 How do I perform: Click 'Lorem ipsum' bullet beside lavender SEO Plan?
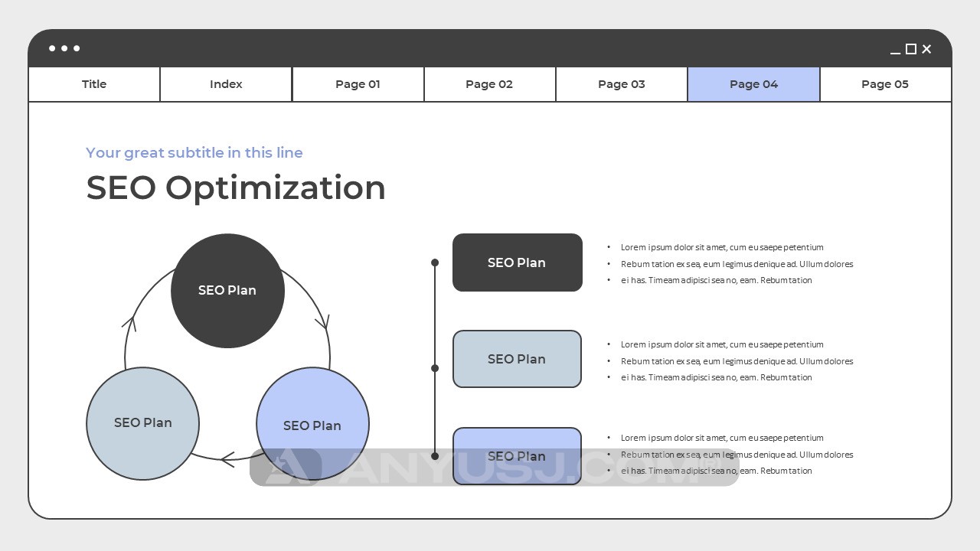[x=722, y=438]
